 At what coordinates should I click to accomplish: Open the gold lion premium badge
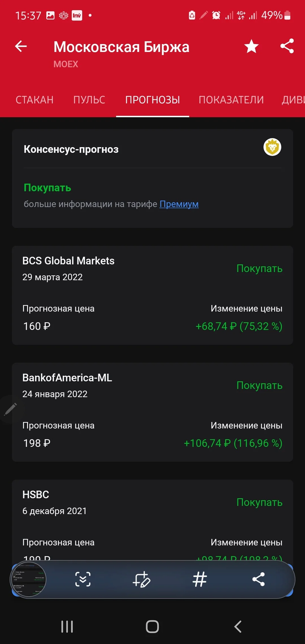click(272, 147)
